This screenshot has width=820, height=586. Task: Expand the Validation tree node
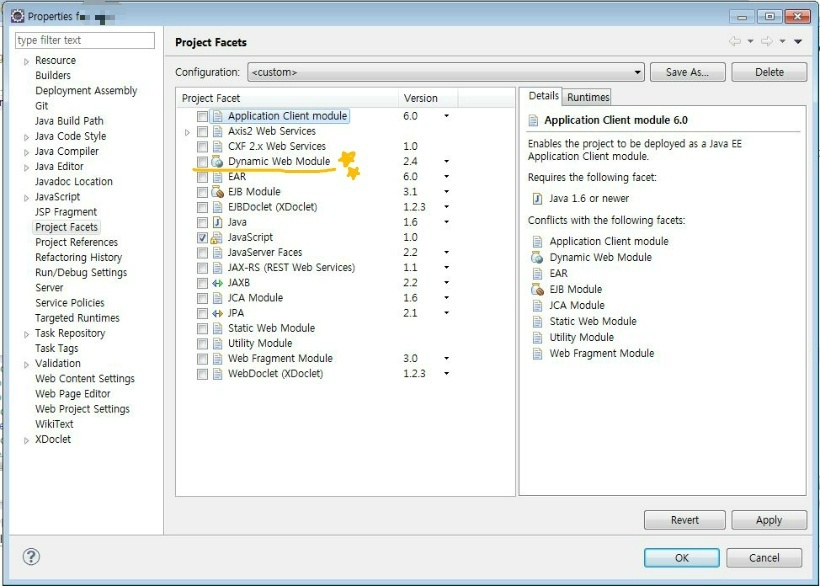(x=26, y=364)
